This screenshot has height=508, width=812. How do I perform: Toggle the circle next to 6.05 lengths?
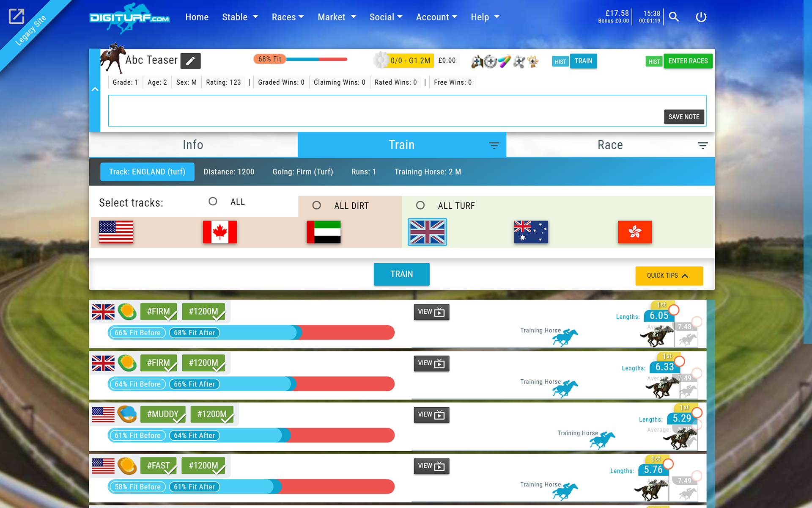pos(674,310)
